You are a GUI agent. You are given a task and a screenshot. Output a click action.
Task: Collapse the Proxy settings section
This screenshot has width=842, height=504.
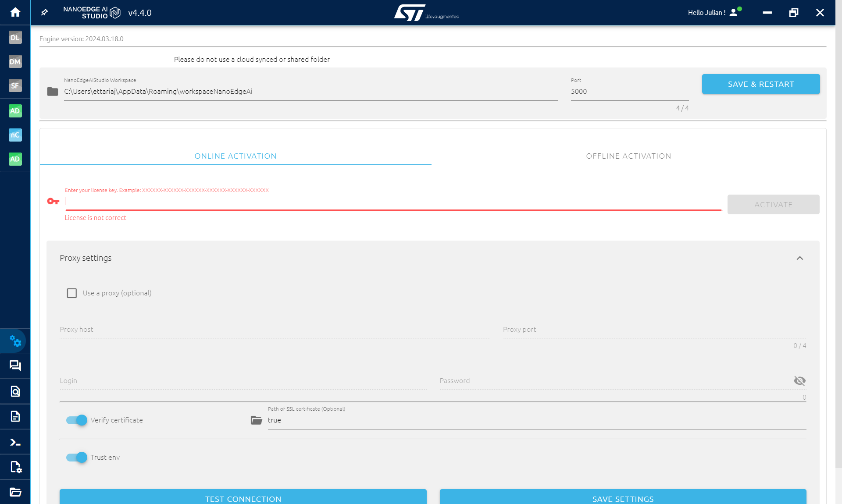(x=800, y=258)
